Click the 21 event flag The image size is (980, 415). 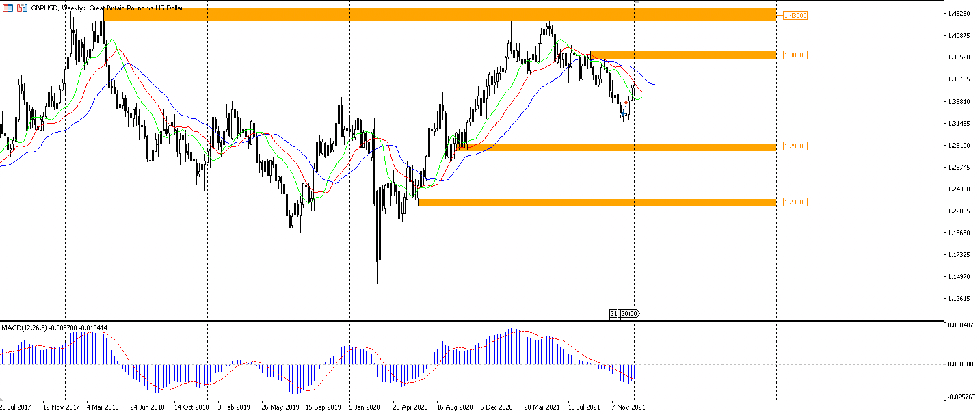point(613,313)
